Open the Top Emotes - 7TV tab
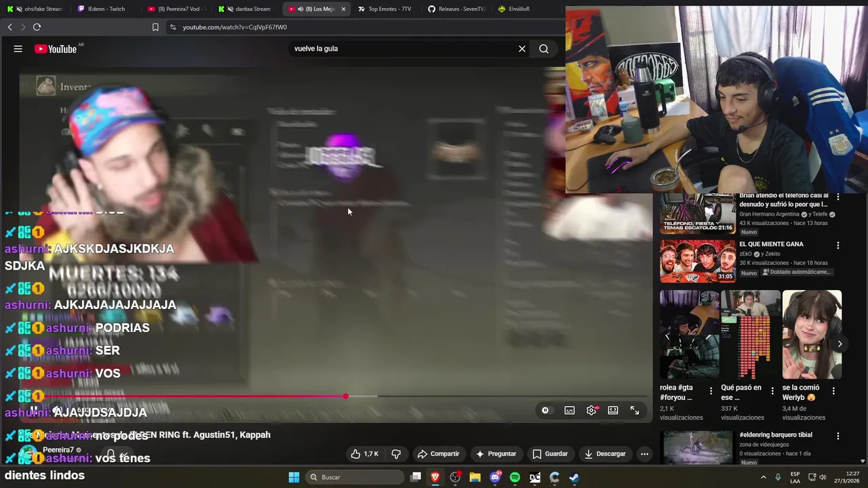 click(387, 9)
